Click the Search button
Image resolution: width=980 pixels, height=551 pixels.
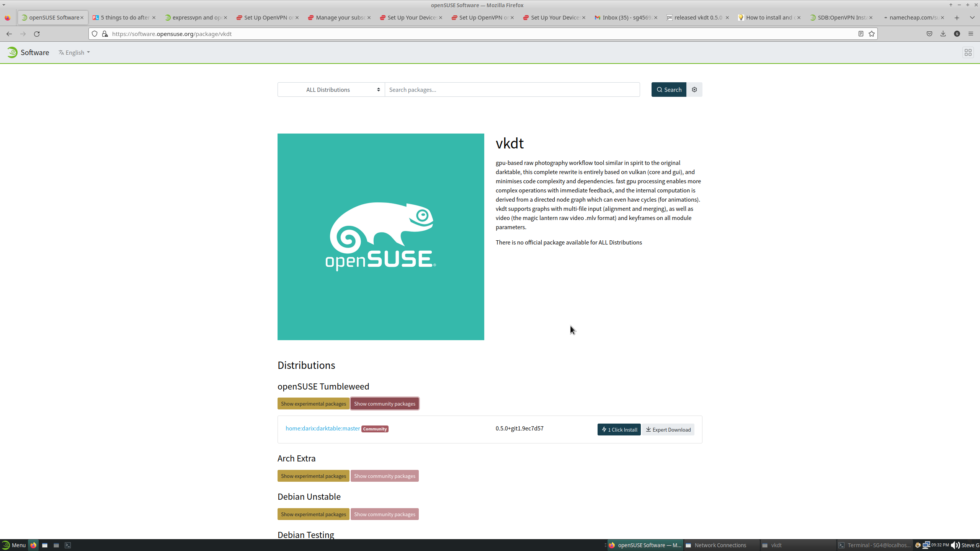[669, 90]
